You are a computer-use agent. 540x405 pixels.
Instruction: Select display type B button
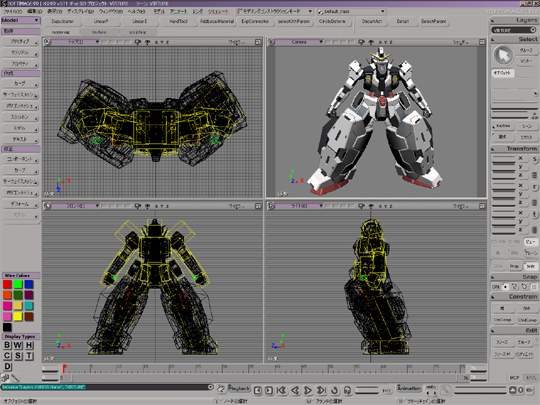pos(7,345)
